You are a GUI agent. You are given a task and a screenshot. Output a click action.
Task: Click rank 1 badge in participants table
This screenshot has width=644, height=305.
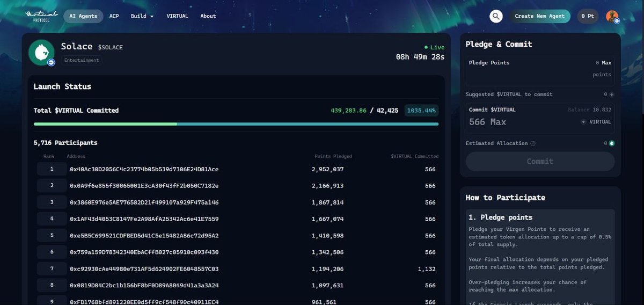point(52,169)
